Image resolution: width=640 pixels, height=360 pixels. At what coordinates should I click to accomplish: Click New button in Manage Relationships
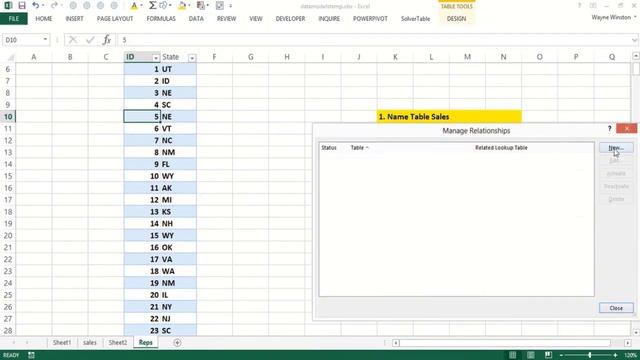616,148
